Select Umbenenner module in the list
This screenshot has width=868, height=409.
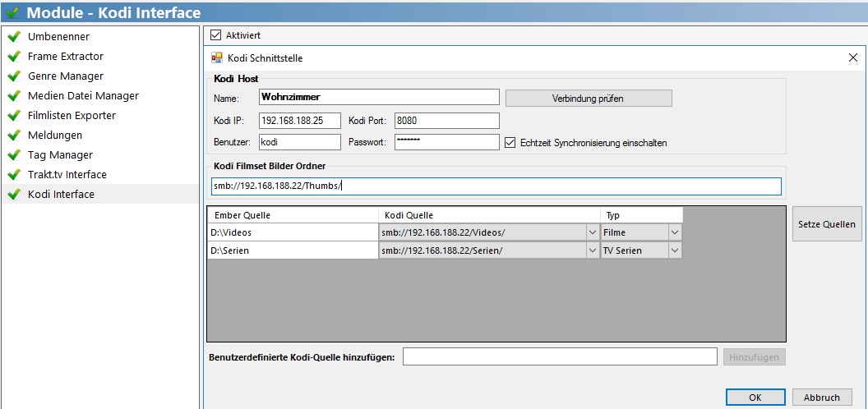coord(99,36)
